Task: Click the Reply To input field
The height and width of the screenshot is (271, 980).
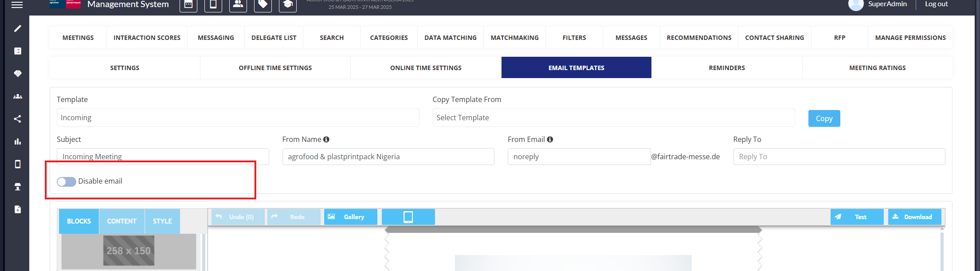Action: [x=839, y=157]
